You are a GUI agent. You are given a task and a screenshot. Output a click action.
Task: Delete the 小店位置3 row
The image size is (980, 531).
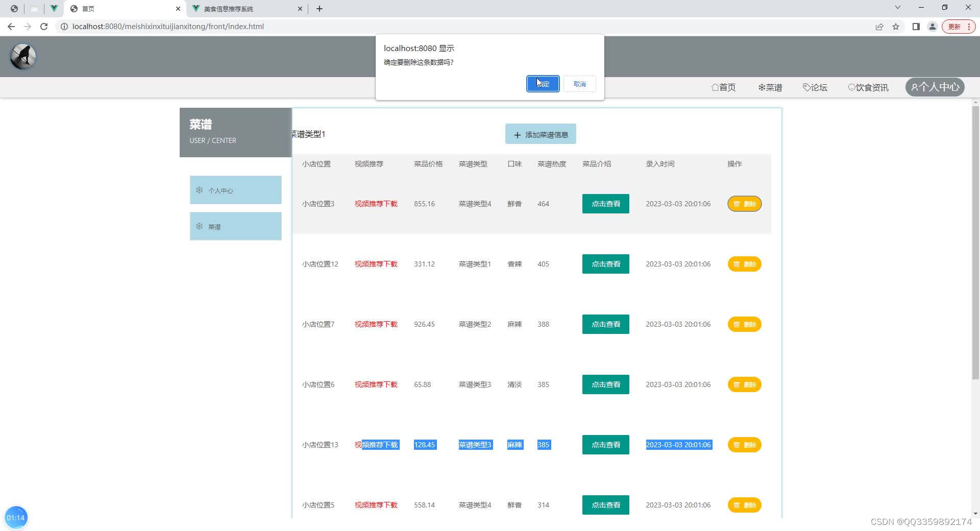click(x=744, y=204)
